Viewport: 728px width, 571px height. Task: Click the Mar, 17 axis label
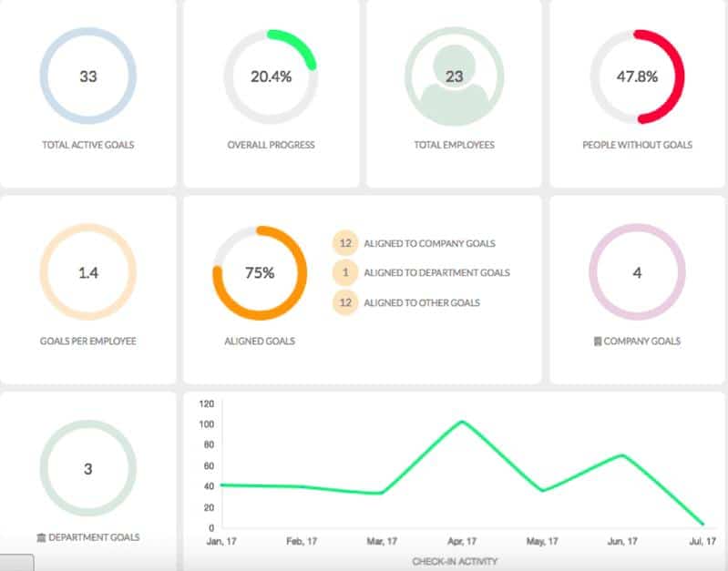[x=382, y=541]
